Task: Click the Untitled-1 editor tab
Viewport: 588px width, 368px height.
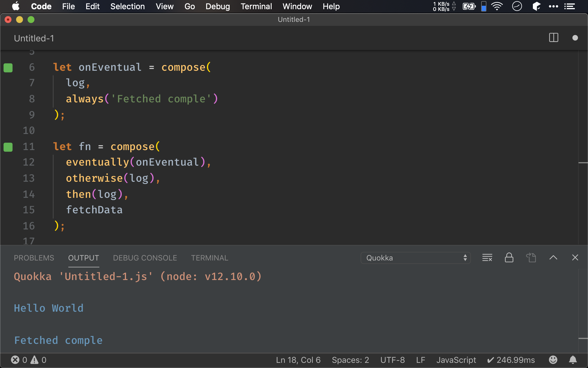Action: coord(34,38)
